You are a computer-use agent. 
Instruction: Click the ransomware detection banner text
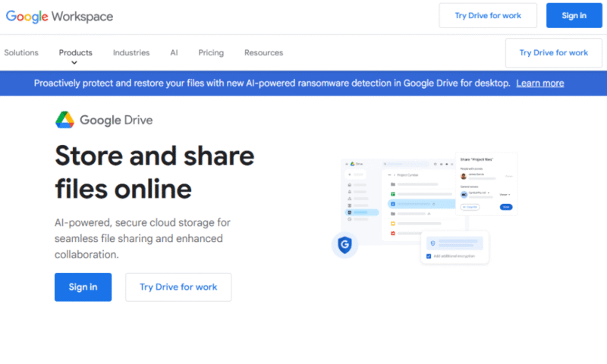272,83
